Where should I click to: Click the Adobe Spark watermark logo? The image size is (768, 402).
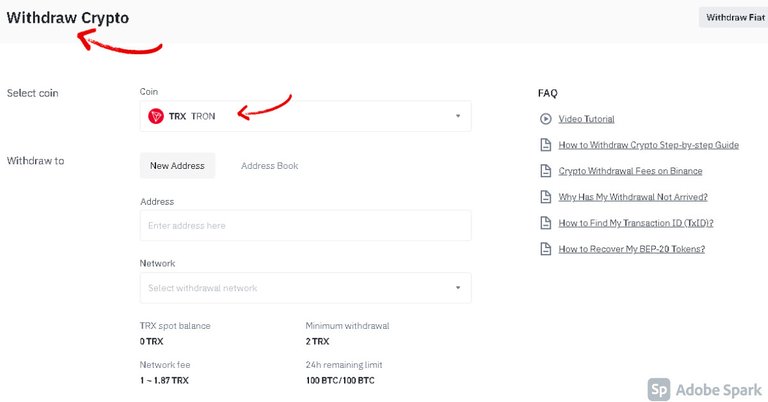659,390
